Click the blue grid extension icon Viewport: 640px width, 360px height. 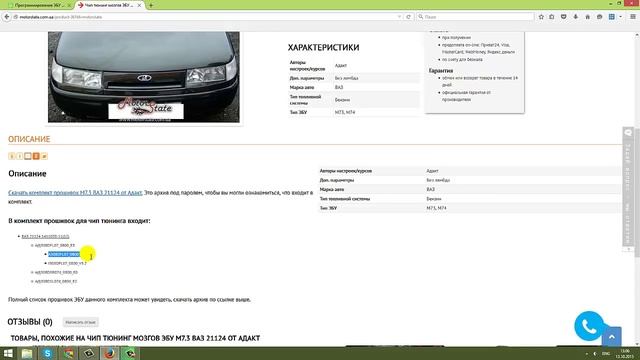click(611, 17)
